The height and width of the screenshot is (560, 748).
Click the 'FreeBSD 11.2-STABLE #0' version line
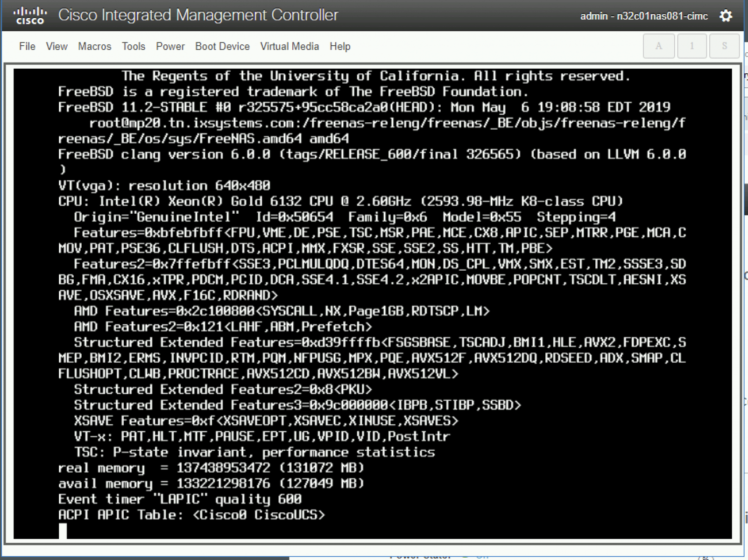364,107
